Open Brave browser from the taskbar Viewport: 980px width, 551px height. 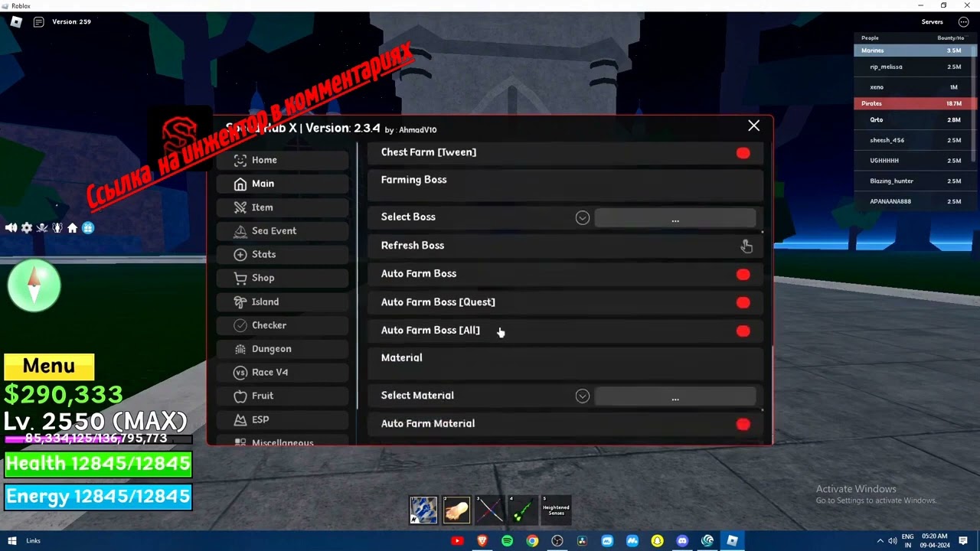point(482,541)
